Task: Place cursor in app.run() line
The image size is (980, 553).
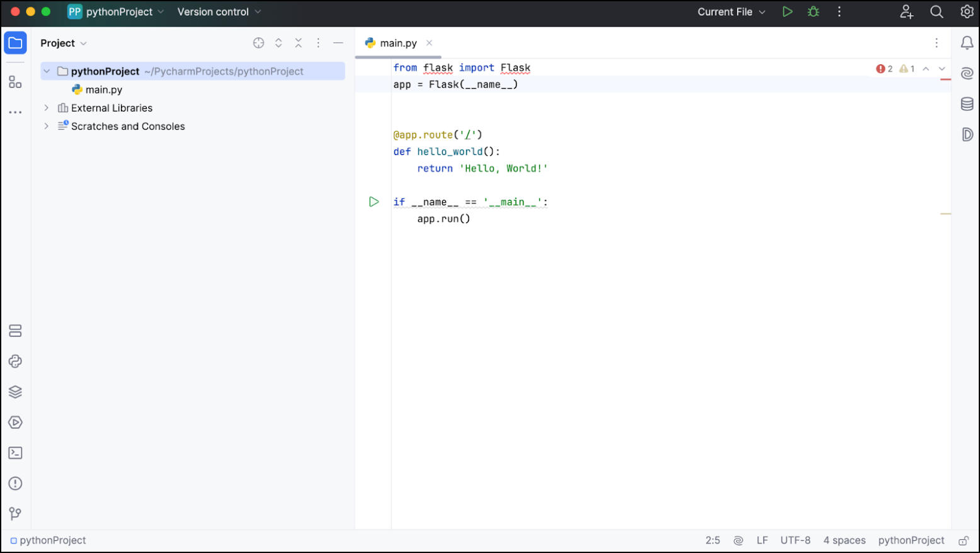Action: click(x=443, y=219)
